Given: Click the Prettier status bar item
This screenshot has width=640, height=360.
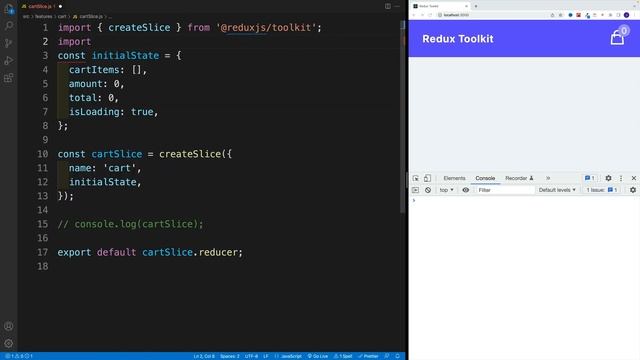Looking at the screenshot, I should (x=368, y=356).
